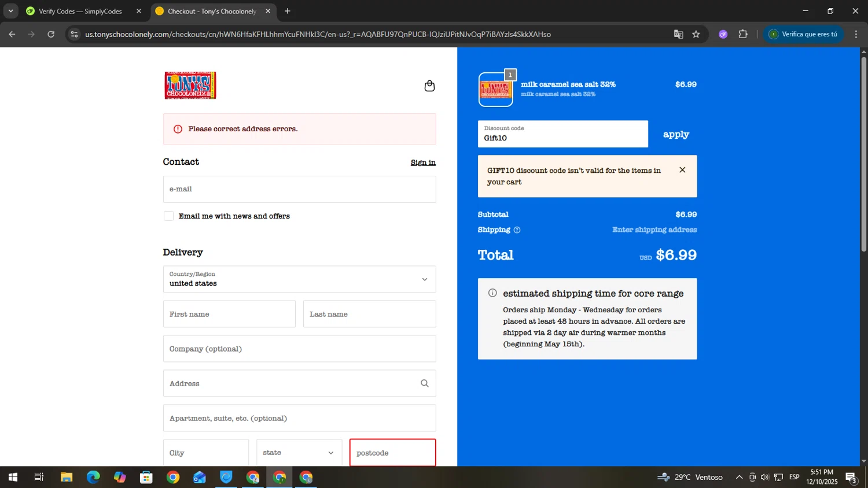This screenshot has width=868, height=488.
Task: Open the Windows Start menu
Action: [13, 477]
